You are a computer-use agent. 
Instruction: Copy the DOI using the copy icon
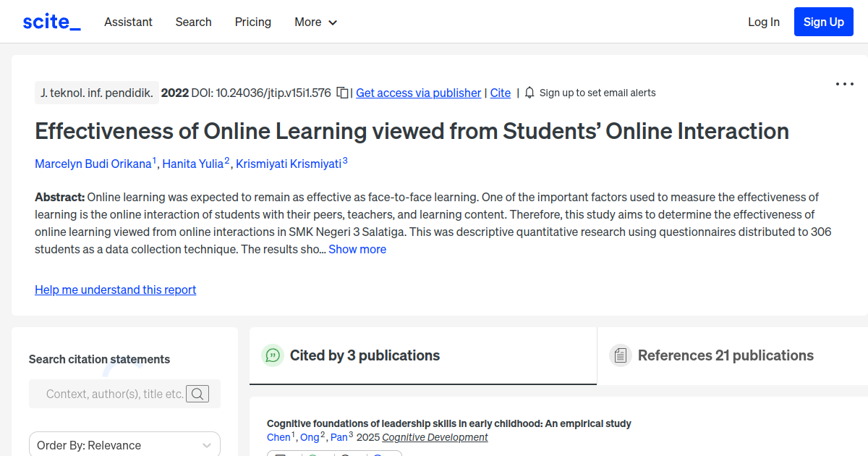[x=341, y=93]
